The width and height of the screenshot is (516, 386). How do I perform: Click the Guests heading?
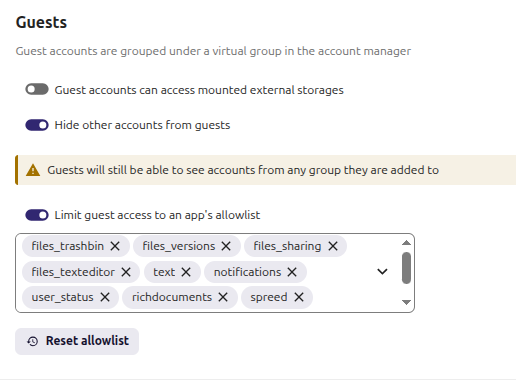pyautogui.click(x=41, y=22)
